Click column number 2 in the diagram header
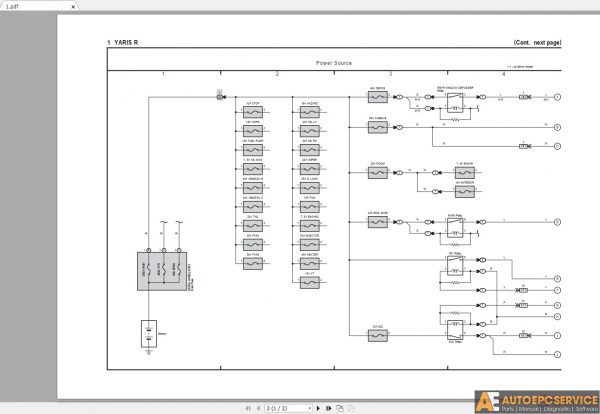 tap(277, 74)
